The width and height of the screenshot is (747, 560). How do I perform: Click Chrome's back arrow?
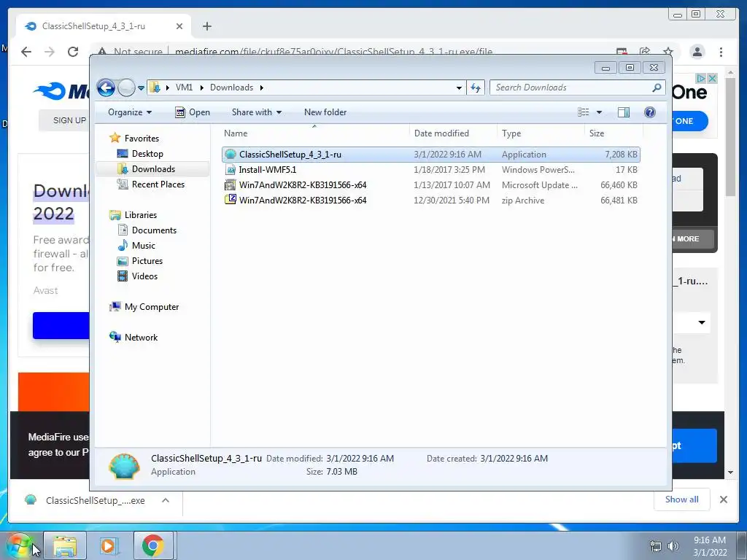(x=26, y=52)
